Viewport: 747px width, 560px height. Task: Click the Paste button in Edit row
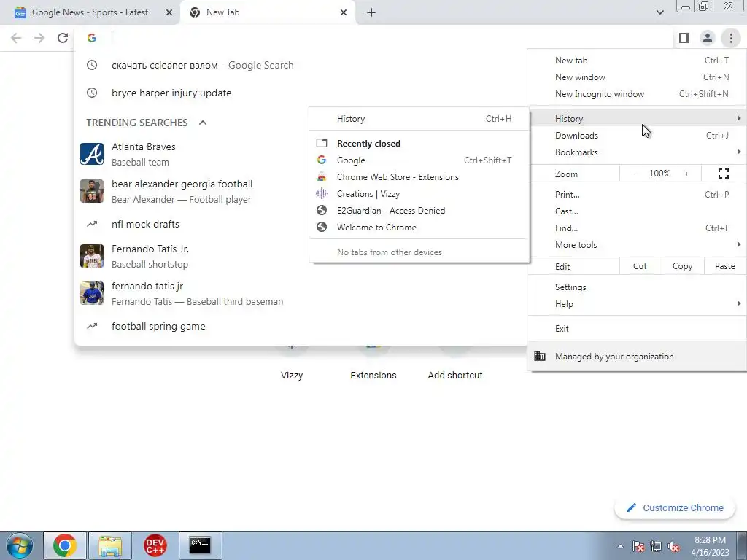pyautogui.click(x=724, y=266)
